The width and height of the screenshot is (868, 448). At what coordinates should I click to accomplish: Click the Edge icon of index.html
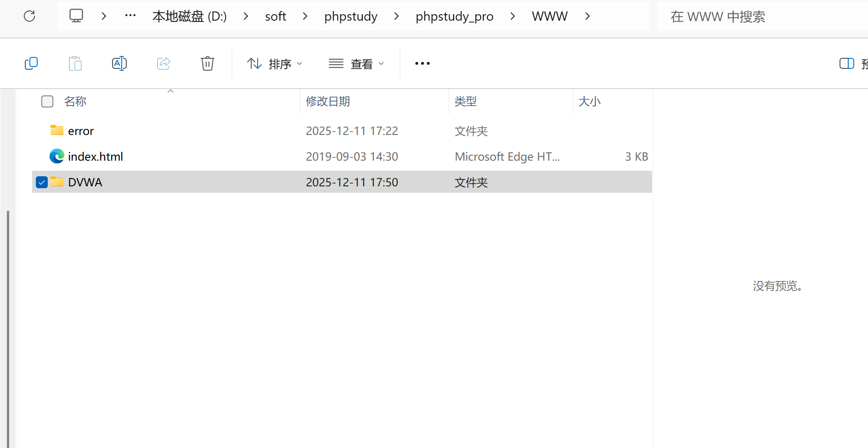[57, 156]
